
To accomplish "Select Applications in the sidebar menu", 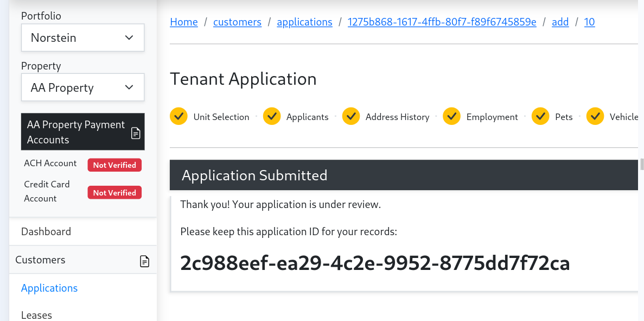I will 49,288.
